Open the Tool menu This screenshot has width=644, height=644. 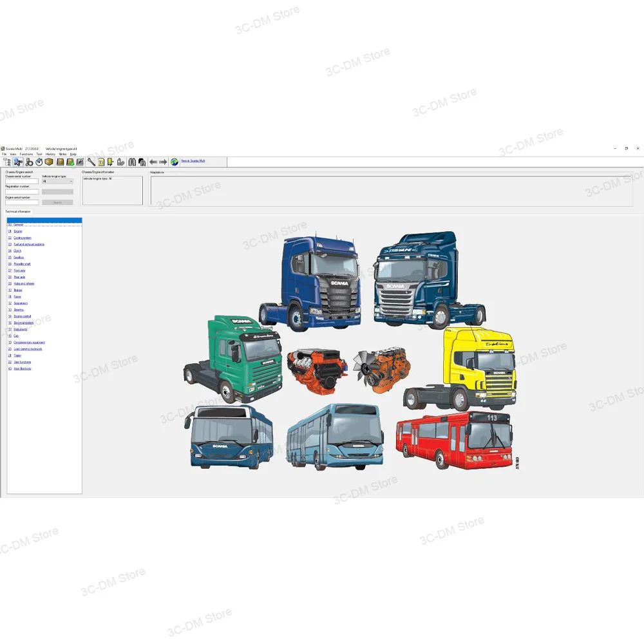pos(39,154)
